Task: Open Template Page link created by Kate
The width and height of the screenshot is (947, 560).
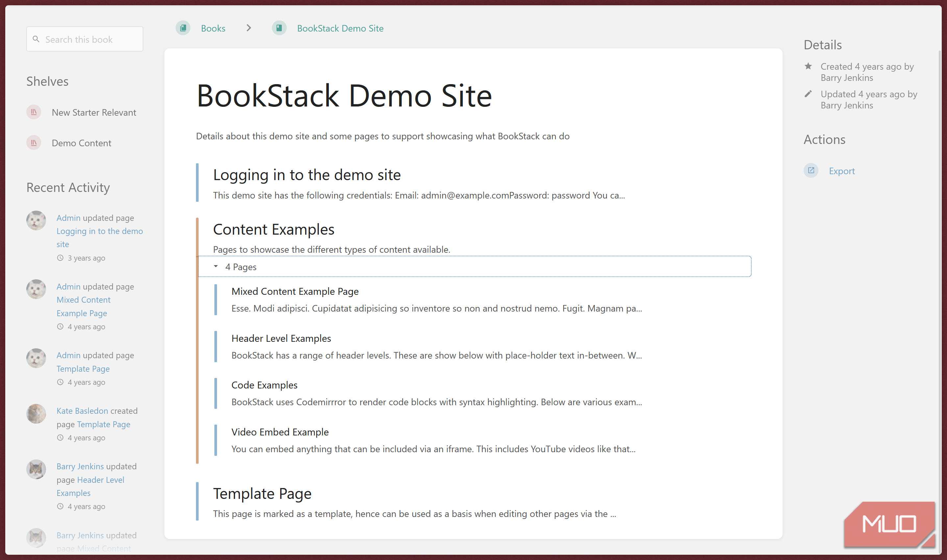Action: point(104,424)
